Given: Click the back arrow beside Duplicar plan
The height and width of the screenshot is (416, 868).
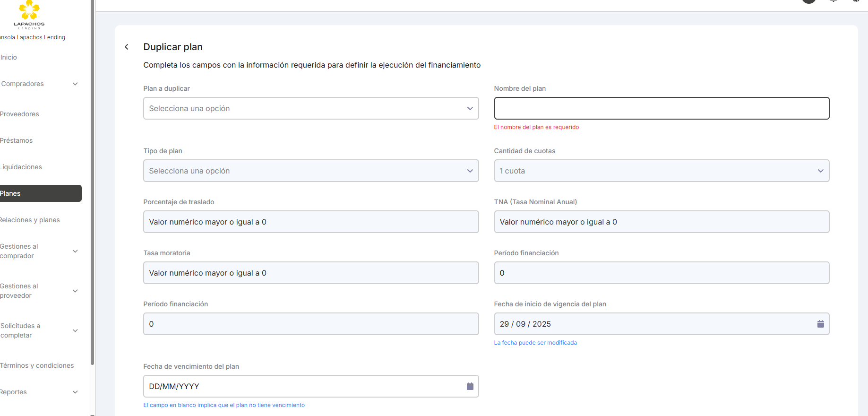Looking at the screenshot, I should pos(127,47).
